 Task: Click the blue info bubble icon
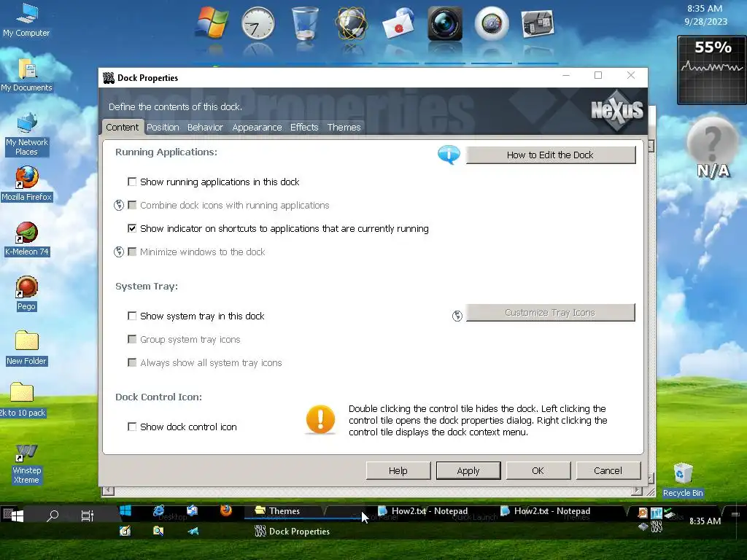(x=449, y=155)
